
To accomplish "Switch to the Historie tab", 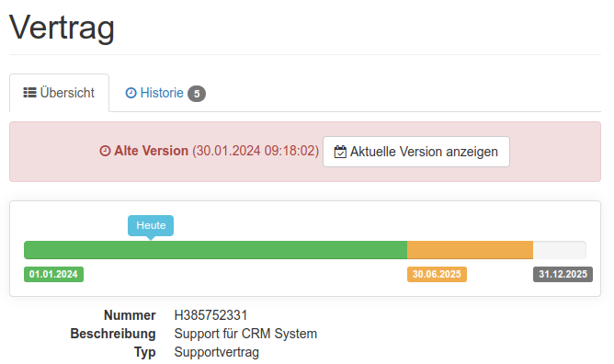I will (x=165, y=93).
